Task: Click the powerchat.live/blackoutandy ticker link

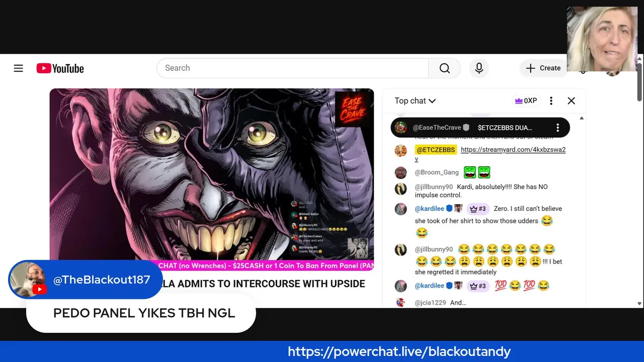Action: point(399,351)
